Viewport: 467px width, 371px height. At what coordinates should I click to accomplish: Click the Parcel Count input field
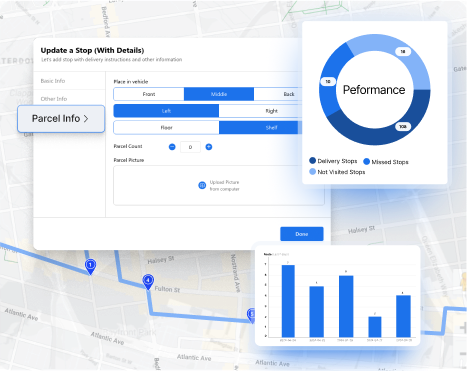(190, 147)
